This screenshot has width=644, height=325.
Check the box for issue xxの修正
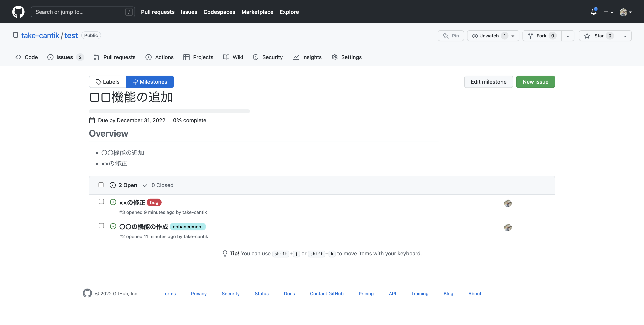(x=101, y=202)
